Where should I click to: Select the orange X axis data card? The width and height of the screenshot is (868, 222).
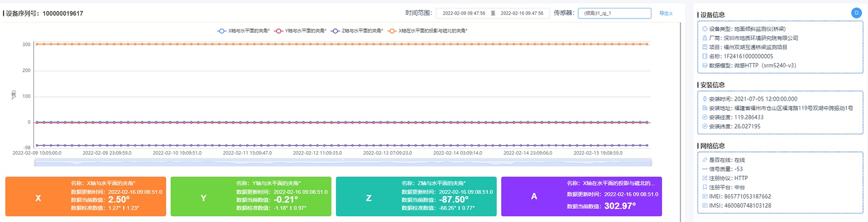[85, 197]
